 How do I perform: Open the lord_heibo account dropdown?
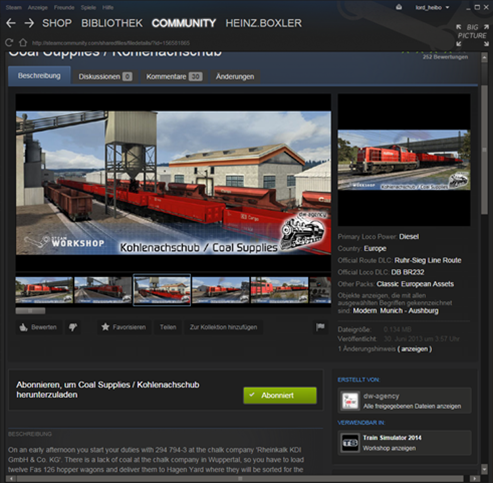[x=432, y=7]
